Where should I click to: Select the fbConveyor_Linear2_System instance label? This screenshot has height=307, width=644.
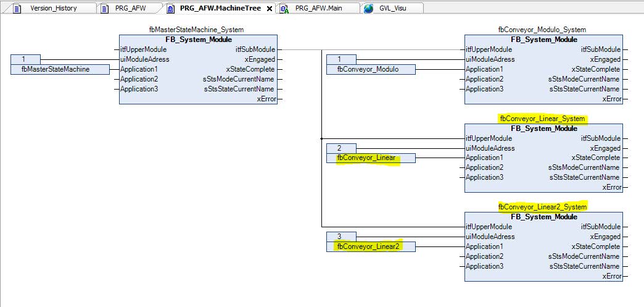click(x=542, y=206)
